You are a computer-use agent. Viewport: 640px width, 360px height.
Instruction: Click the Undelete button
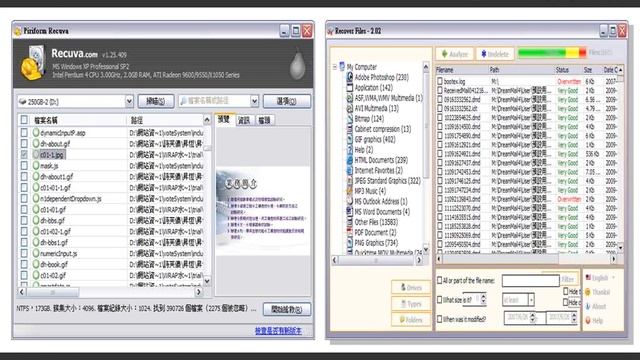(x=495, y=54)
